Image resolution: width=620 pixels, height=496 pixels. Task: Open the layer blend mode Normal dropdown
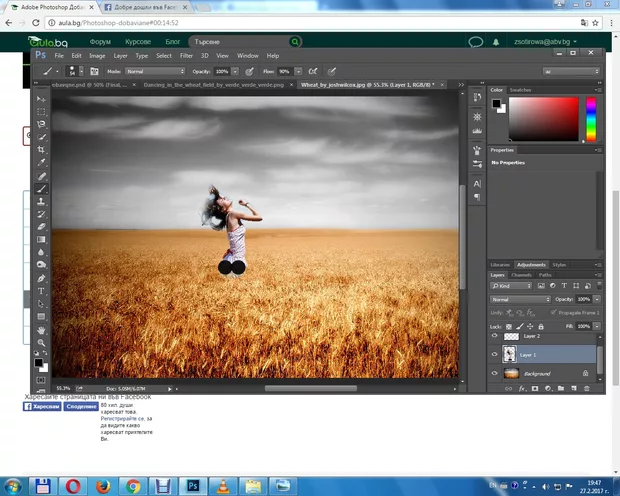[x=520, y=299]
